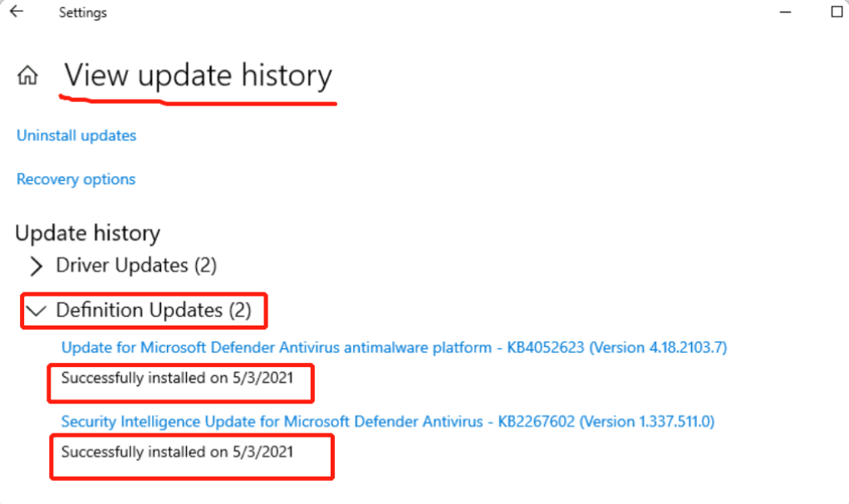This screenshot has width=849, height=504.
Task: Click install status under the KB2267602 update
Action: (177, 452)
